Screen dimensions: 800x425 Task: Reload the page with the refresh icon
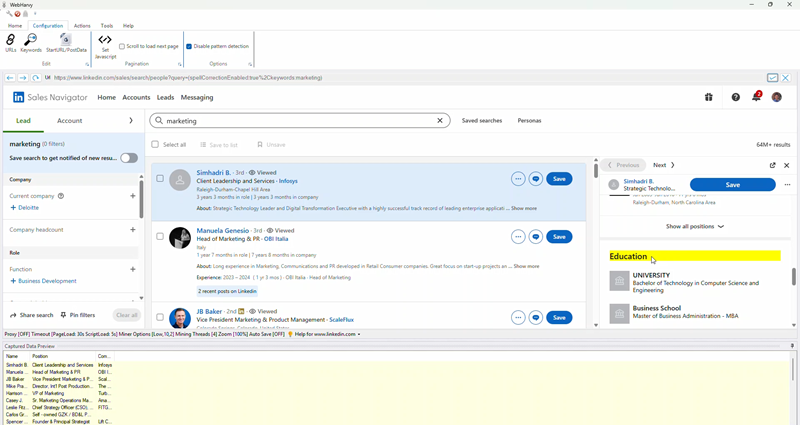point(35,78)
